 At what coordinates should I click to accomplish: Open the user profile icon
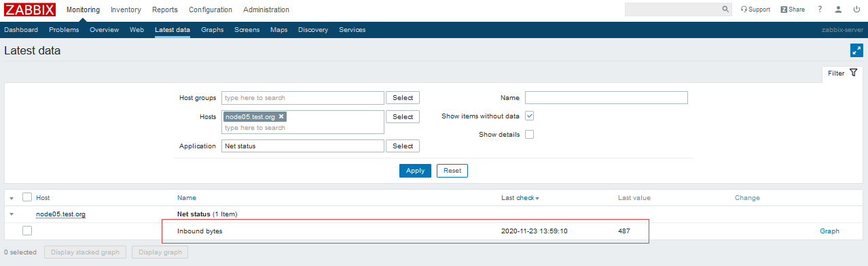click(x=839, y=10)
